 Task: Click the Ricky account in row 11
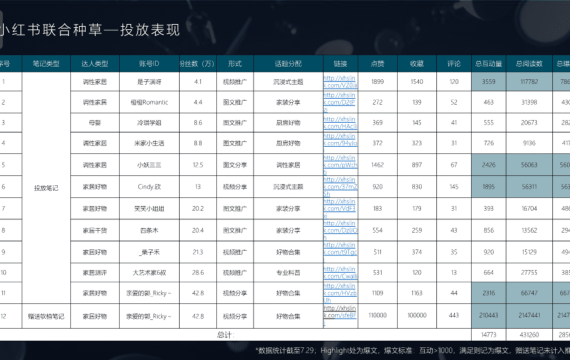point(149,293)
